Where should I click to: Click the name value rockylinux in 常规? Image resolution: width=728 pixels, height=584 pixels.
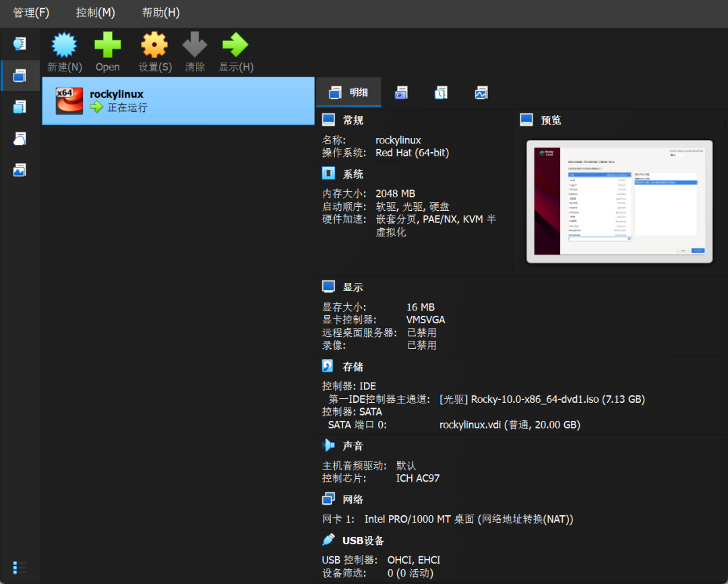(x=398, y=140)
